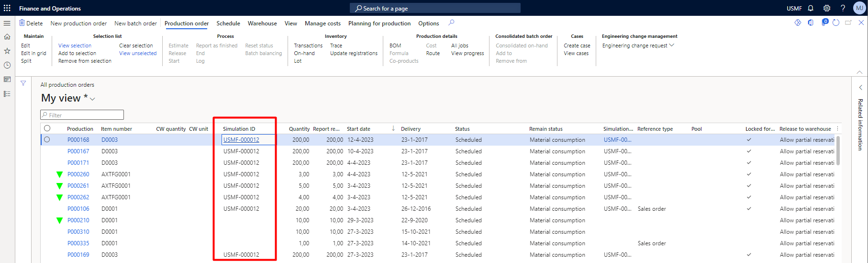Viewport: 868px width, 263px height.
Task: Go to Home in sidebar
Action: pos(7,37)
